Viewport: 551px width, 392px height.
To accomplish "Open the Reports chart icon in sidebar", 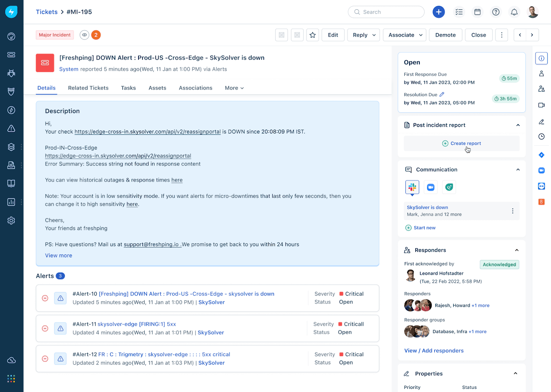I will 11,202.
